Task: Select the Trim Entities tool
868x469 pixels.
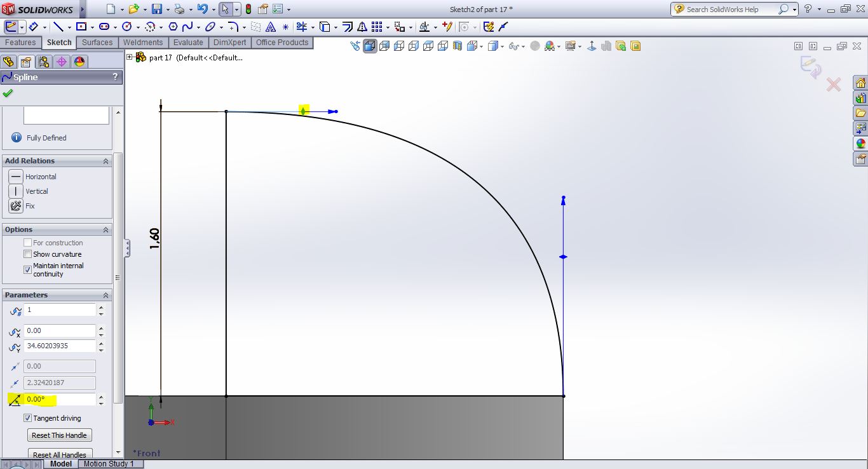Action: 301,27
